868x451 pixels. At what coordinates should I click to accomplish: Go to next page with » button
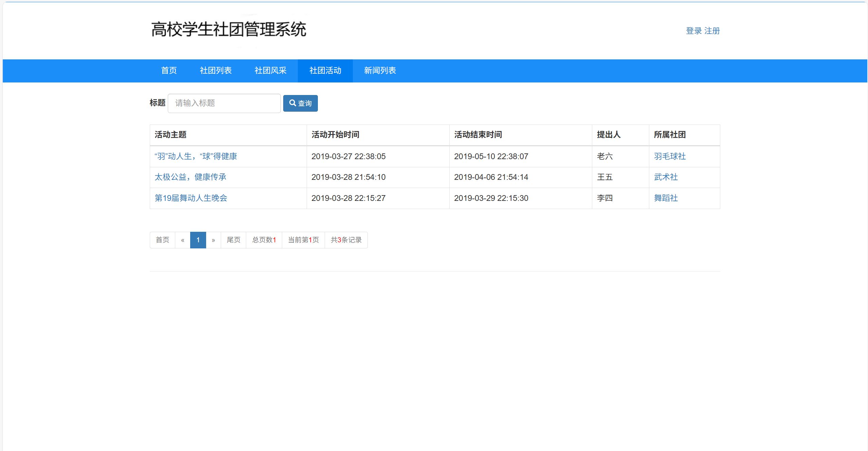(x=213, y=240)
